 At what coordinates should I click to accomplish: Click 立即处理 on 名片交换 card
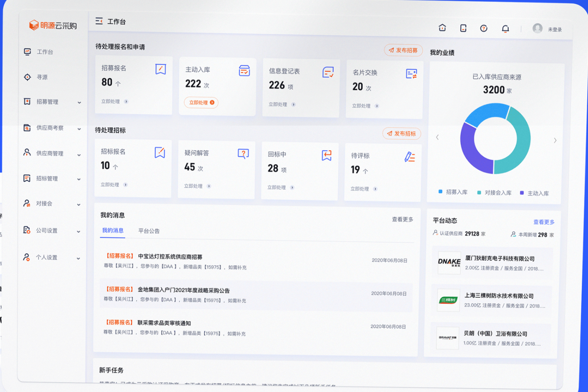click(365, 106)
